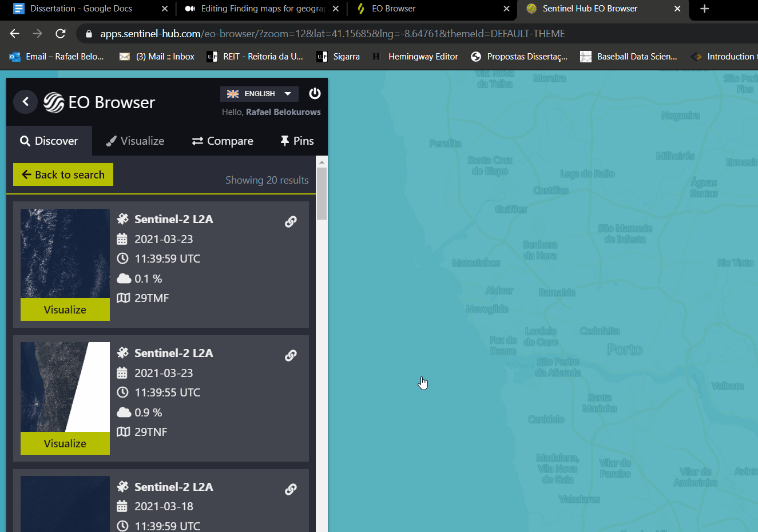Image resolution: width=758 pixels, height=532 pixels.
Task: Open the Pins tab
Action: 296,141
